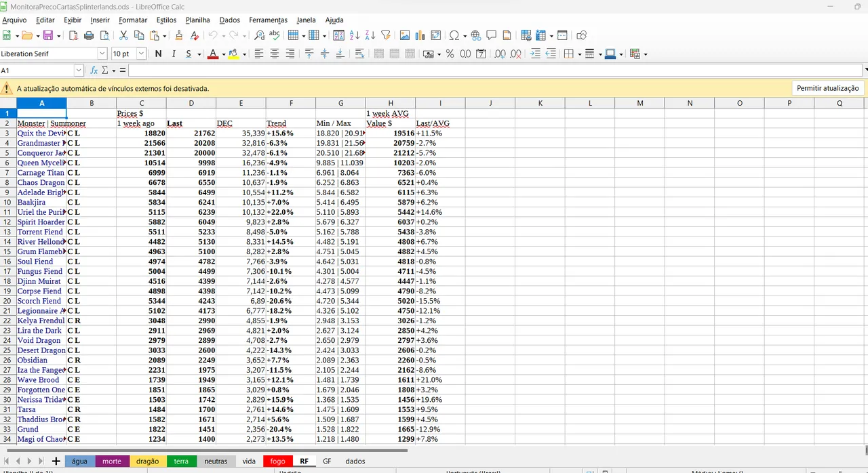Viewport: 868px width, 473px height.
Task: Align cell text left
Action: tap(259, 54)
